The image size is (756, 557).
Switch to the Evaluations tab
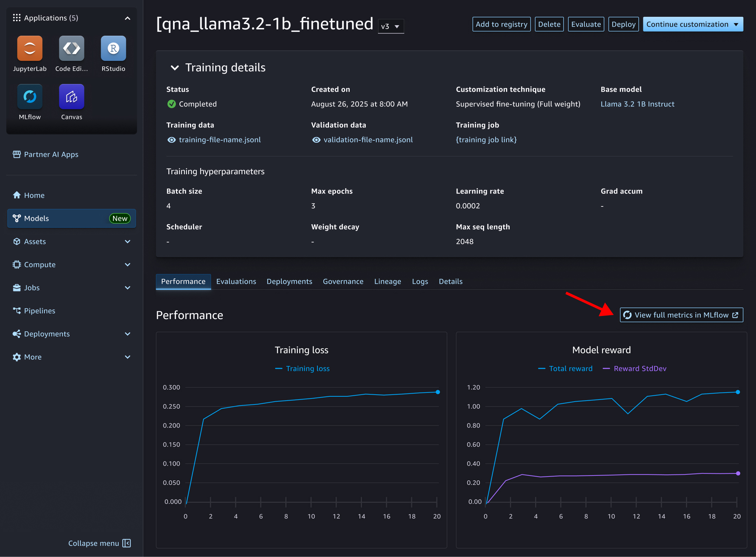pos(236,281)
